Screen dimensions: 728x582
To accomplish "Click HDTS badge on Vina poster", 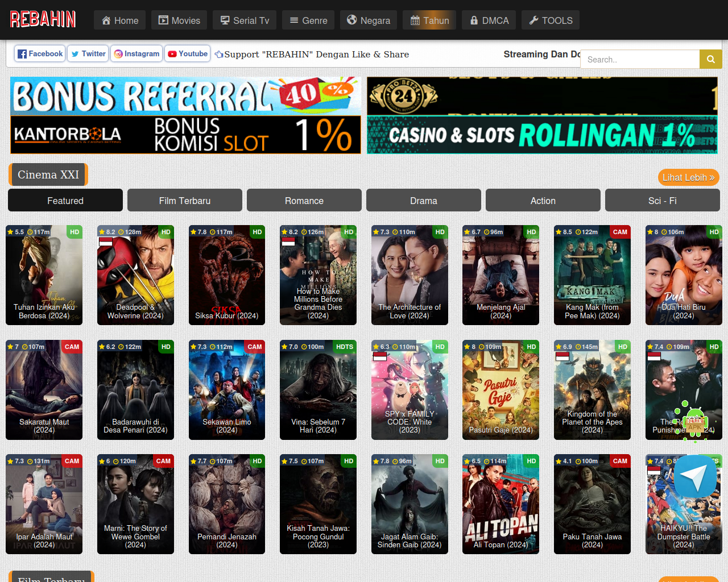I will 345,347.
